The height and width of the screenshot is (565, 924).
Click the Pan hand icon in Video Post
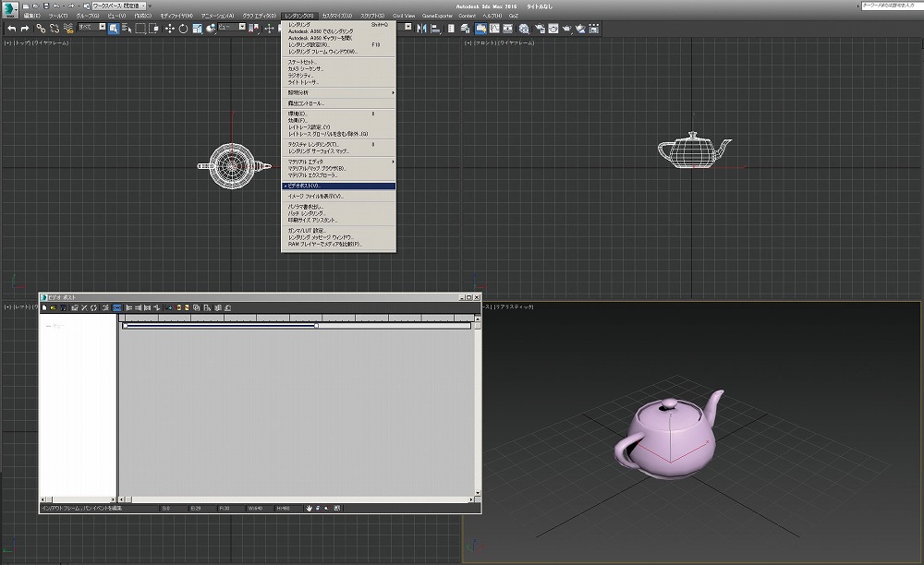309,508
